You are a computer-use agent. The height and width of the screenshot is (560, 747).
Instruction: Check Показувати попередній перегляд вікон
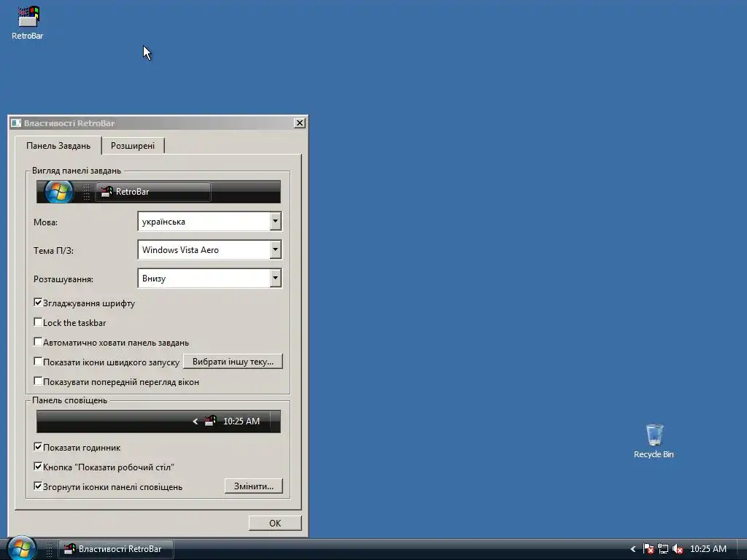pos(38,381)
